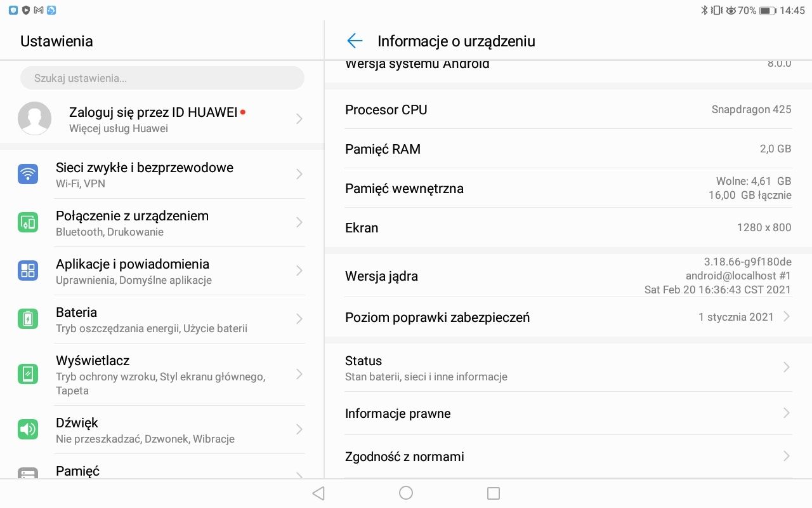Expand the Status row chevron
Image resolution: width=812 pixels, height=508 pixels.
786,367
